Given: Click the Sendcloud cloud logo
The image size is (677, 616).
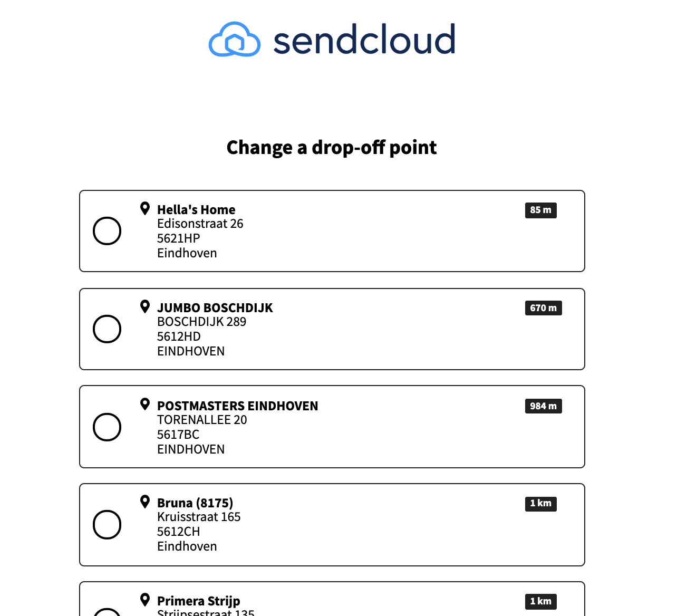Looking at the screenshot, I should 234,39.
